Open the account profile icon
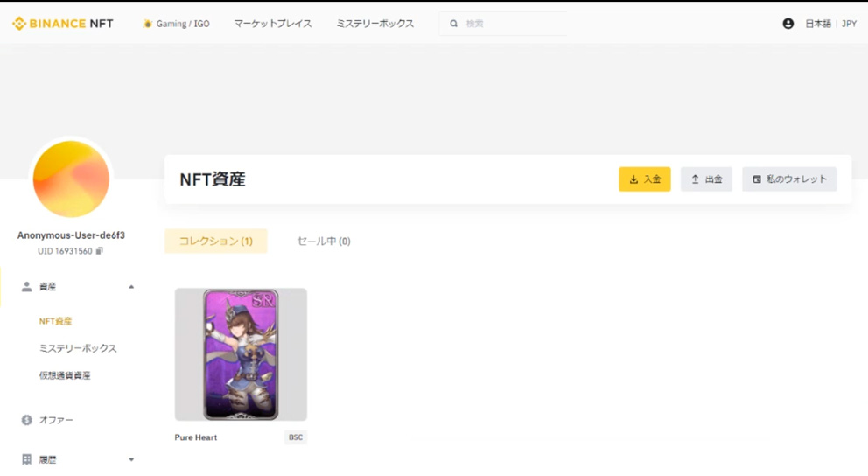868x476 pixels. [787, 24]
